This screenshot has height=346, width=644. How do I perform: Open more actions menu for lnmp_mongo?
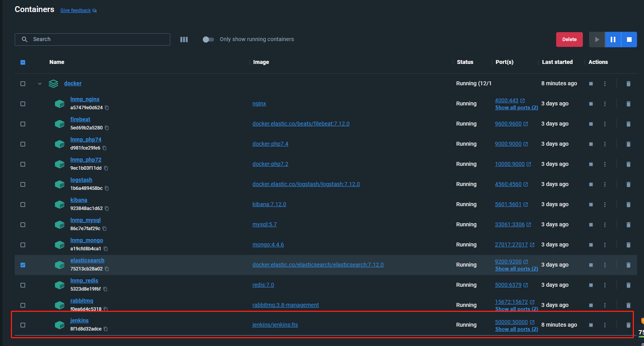(605, 245)
